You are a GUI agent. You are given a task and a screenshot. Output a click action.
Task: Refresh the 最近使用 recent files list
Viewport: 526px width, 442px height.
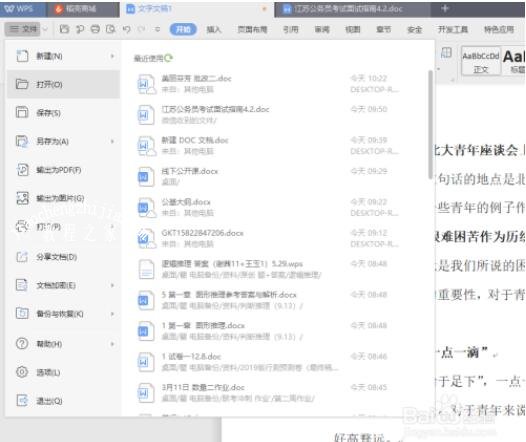pos(168,58)
